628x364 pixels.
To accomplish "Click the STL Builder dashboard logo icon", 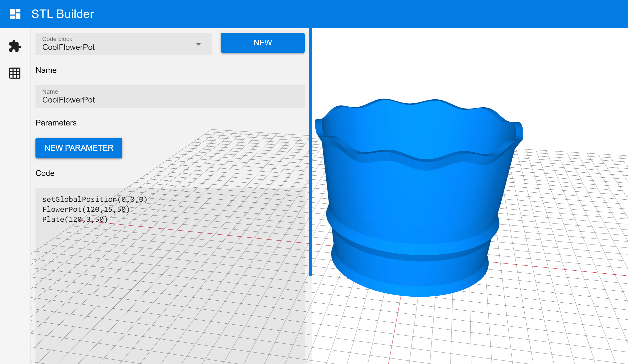I will (15, 14).
